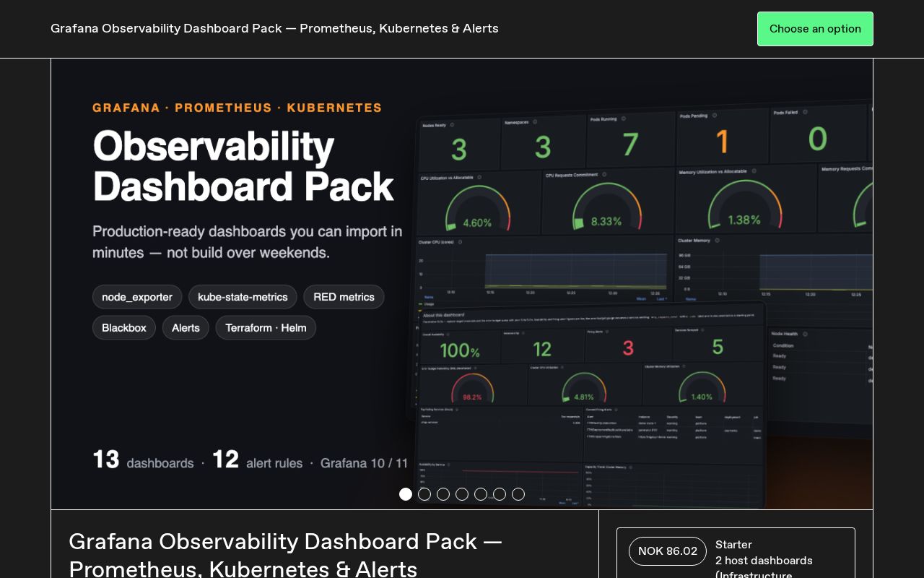Click the "Node Health" panel title
The image size is (924, 578).
tap(785, 334)
